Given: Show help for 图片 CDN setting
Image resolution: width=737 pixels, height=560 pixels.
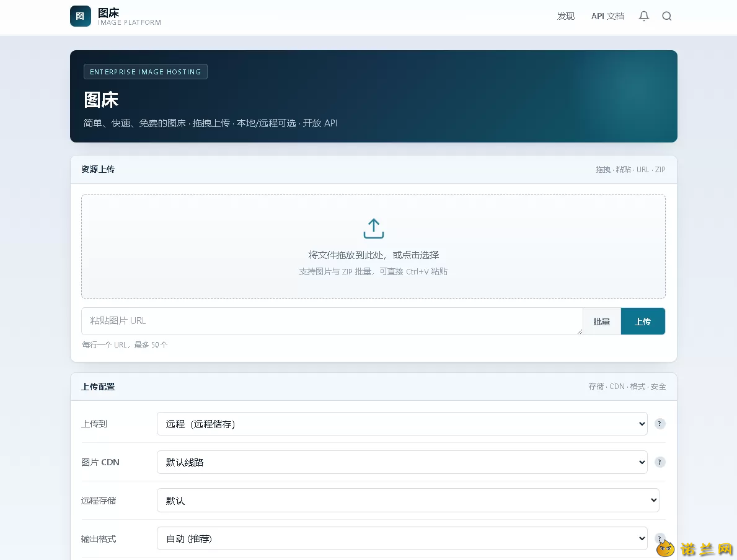Looking at the screenshot, I should pyautogui.click(x=660, y=462).
